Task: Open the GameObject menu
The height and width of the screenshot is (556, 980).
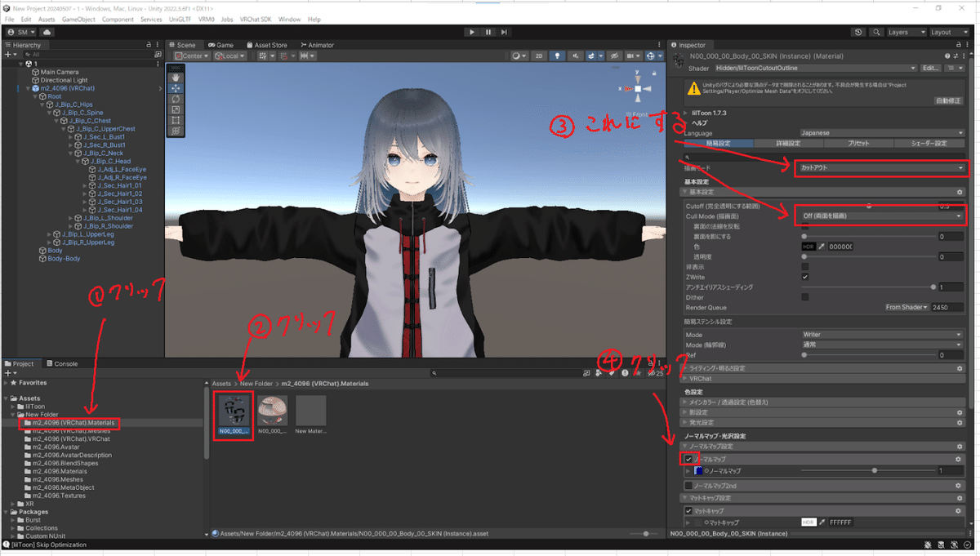Action: tap(78, 19)
